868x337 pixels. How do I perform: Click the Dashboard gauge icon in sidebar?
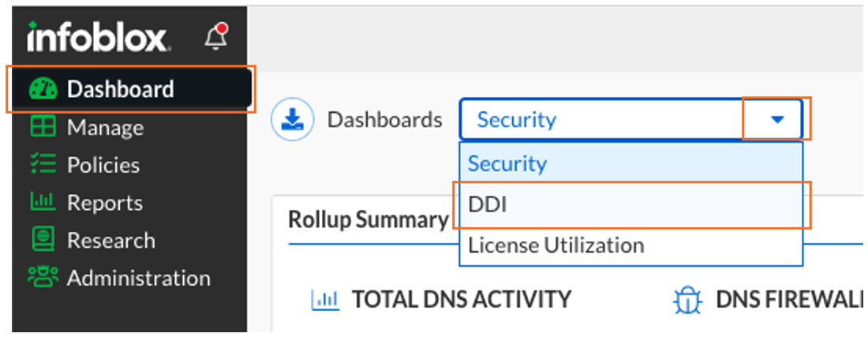pos(43,89)
